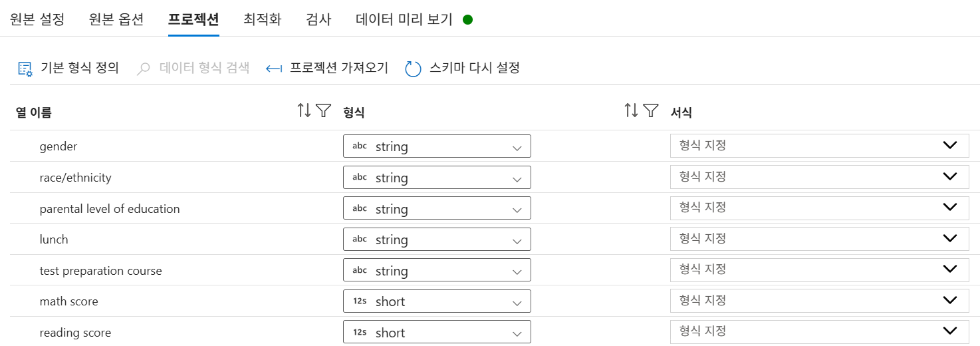This screenshot has height=346, width=980.
Task: Click the 스키마 다시 설정 button
Action: click(474, 68)
